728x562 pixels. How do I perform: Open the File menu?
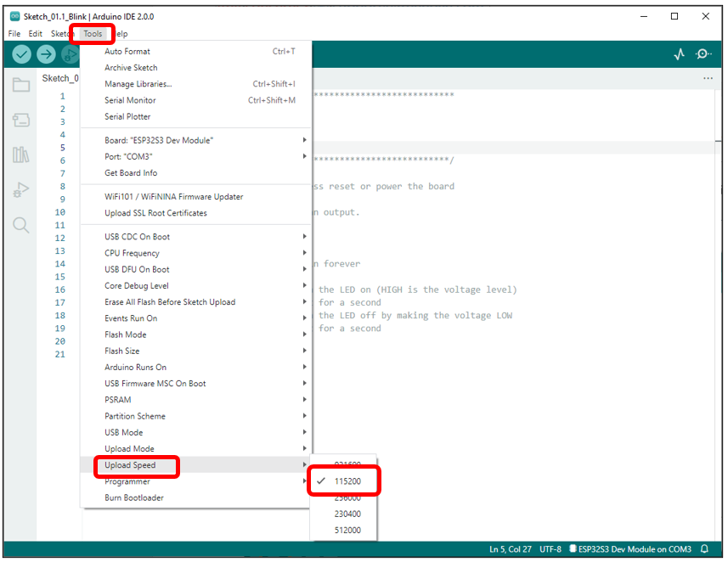pos(14,33)
